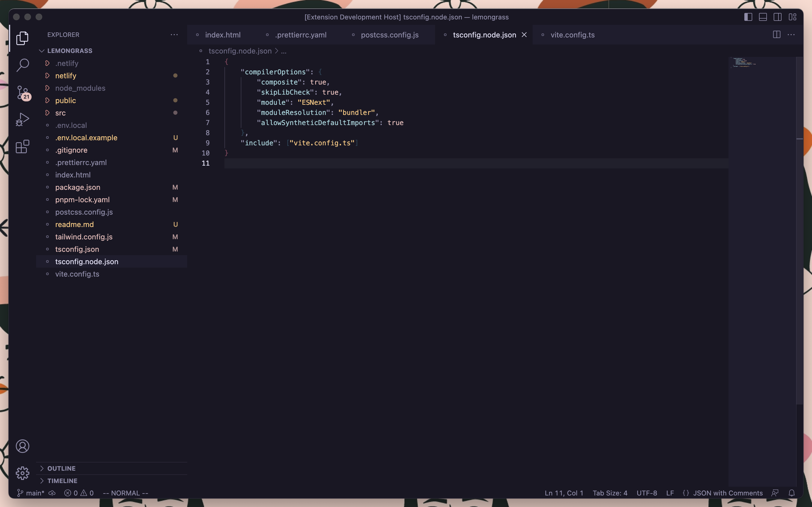The image size is (812, 507).
Task: Open the Extensions view
Action: 22,146
